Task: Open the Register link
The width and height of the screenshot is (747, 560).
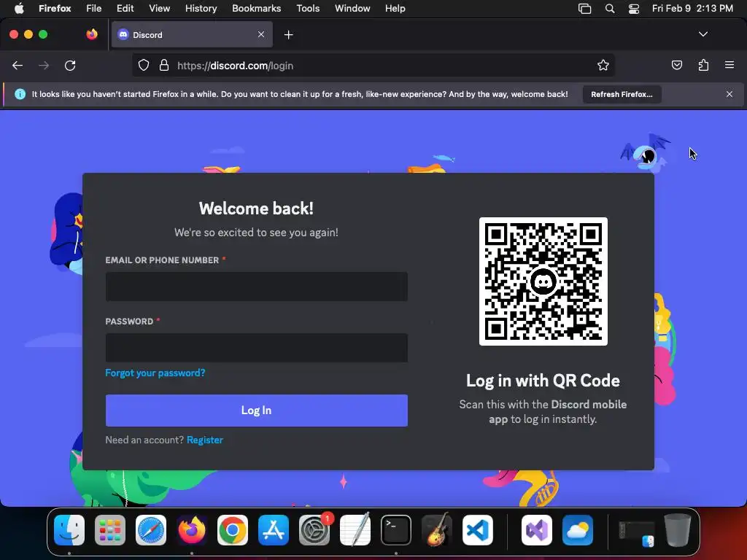Action: (x=205, y=440)
